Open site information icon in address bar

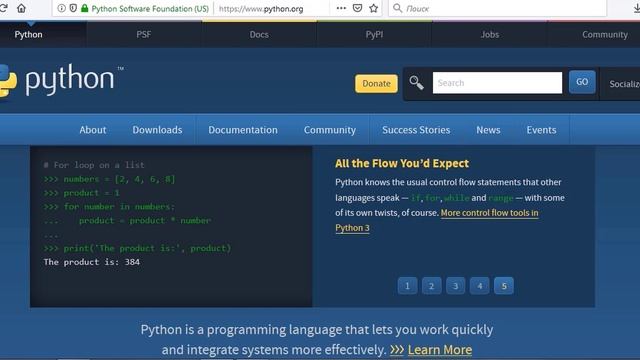click(x=61, y=8)
